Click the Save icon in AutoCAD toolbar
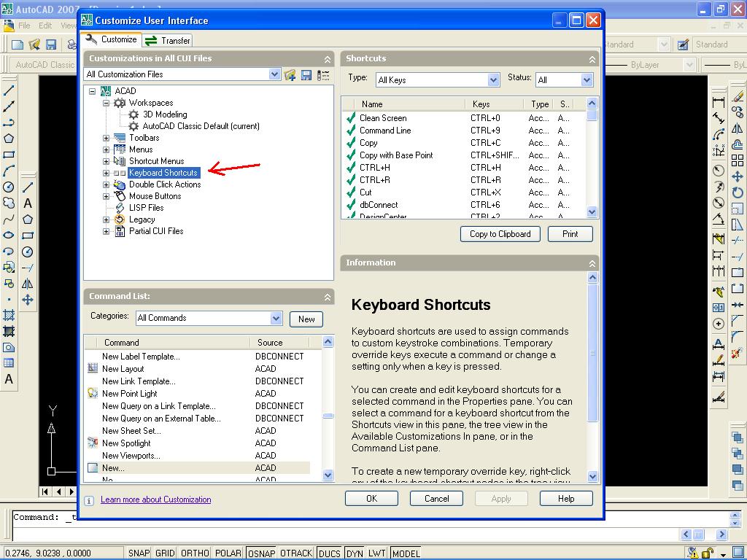Image resolution: width=747 pixels, height=560 pixels. click(x=51, y=44)
